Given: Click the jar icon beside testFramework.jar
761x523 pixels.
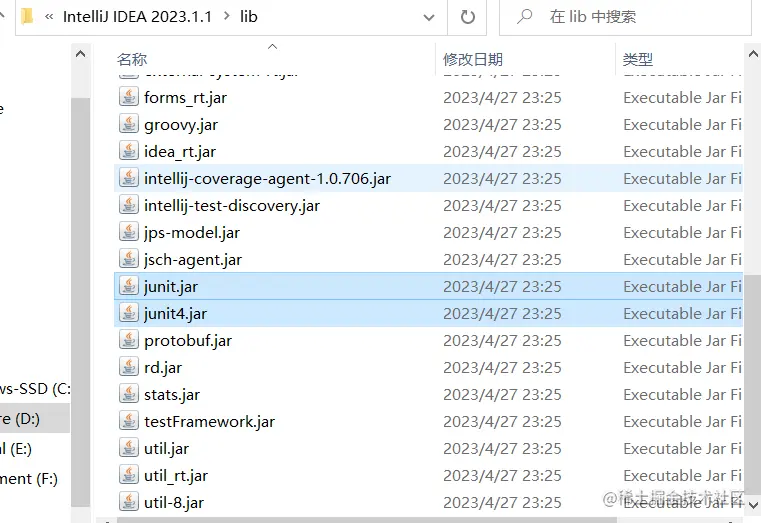Looking at the screenshot, I should 129,421.
